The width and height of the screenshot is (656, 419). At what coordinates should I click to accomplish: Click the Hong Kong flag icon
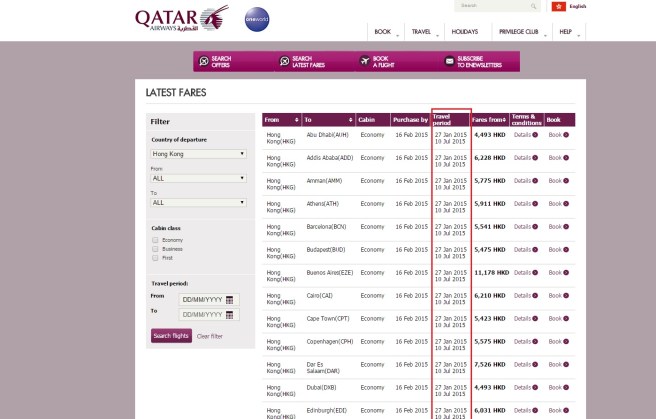pyautogui.click(x=559, y=6)
